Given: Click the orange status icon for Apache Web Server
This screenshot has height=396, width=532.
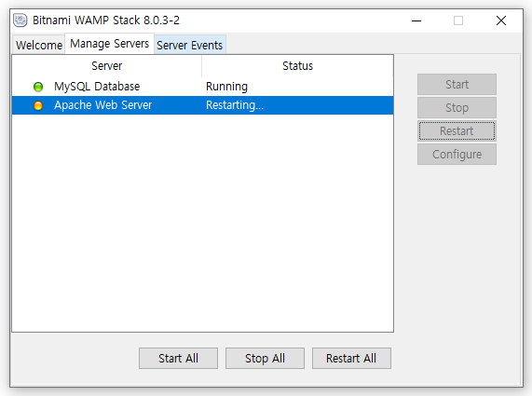Looking at the screenshot, I should (38, 105).
